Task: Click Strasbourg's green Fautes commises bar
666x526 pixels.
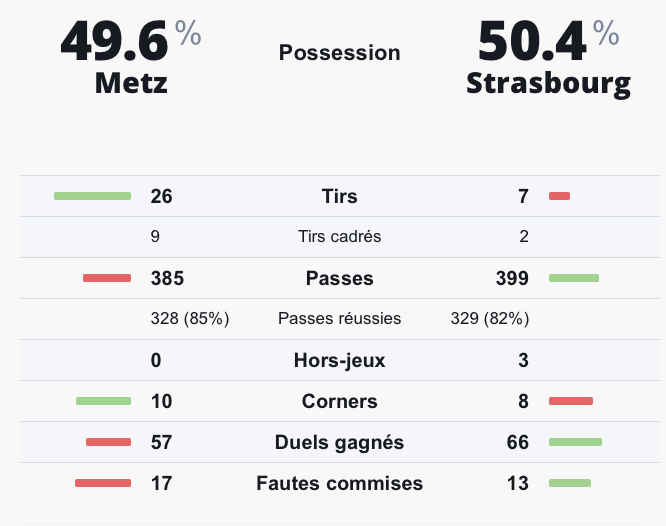Action: pyautogui.click(x=570, y=483)
